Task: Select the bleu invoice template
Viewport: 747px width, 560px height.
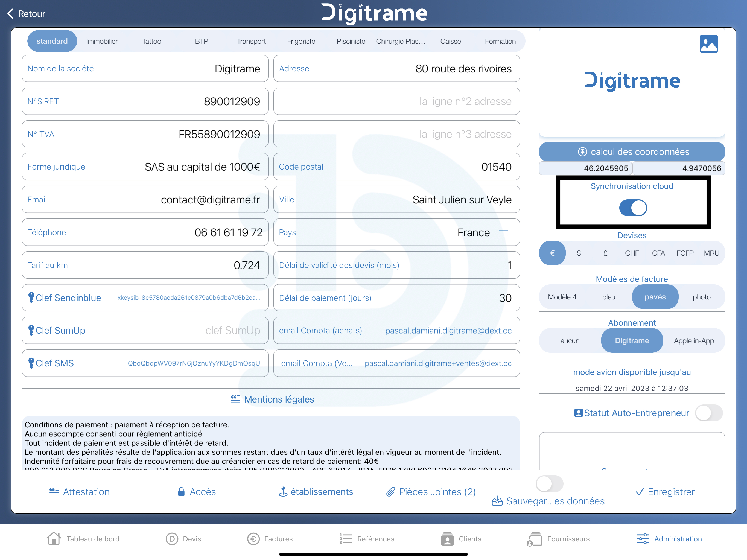Action: pyautogui.click(x=609, y=297)
